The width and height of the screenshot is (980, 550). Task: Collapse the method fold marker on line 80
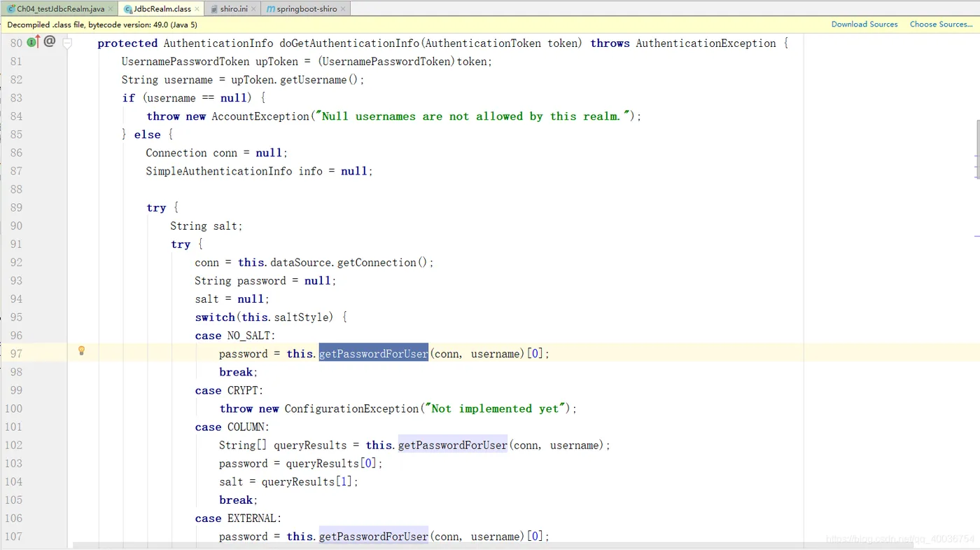pyautogui.click(x=67, y=43)
